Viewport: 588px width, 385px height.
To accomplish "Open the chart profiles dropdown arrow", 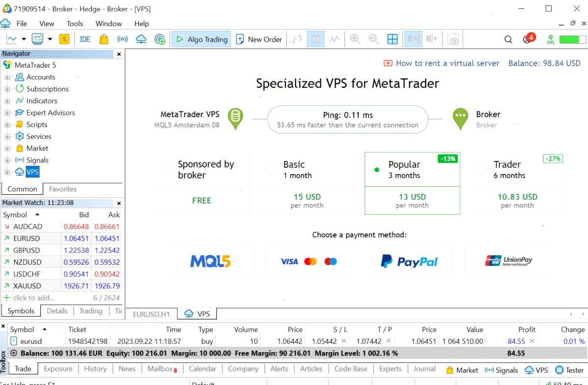I will click(50, 39).
